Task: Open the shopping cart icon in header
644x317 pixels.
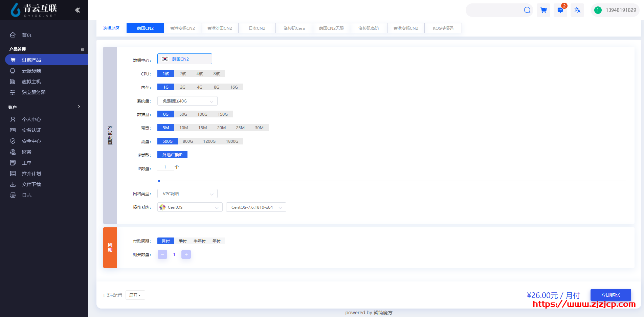Action: (x=543, y=10)
